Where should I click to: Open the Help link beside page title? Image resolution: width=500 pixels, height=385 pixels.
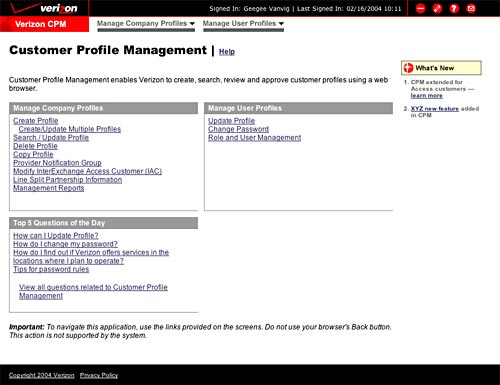(x=227, y=52)
